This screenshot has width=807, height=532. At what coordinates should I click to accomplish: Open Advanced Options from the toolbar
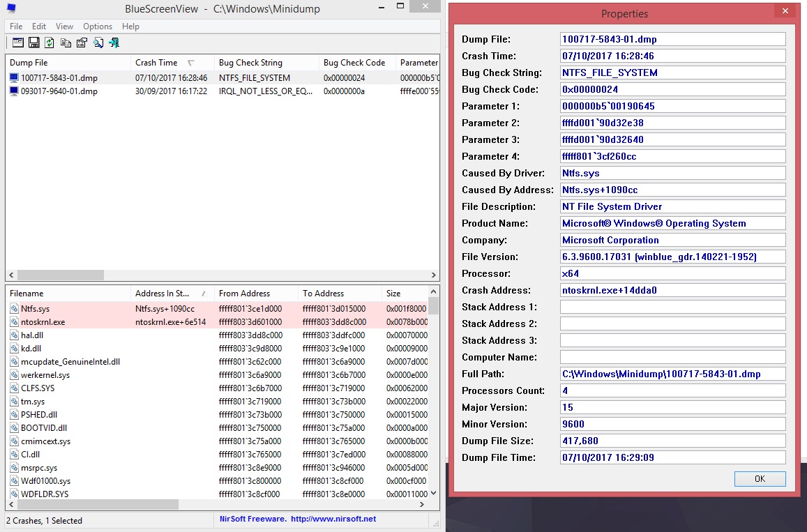17,43
